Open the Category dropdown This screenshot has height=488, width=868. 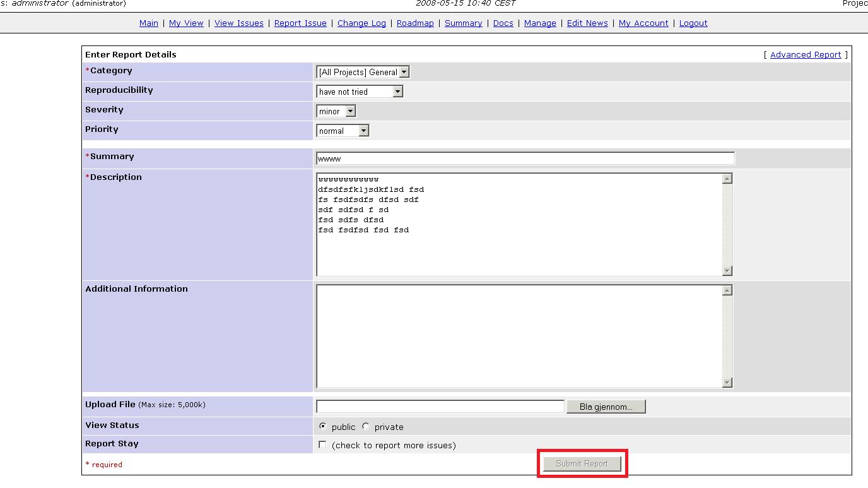pos(363,72)
